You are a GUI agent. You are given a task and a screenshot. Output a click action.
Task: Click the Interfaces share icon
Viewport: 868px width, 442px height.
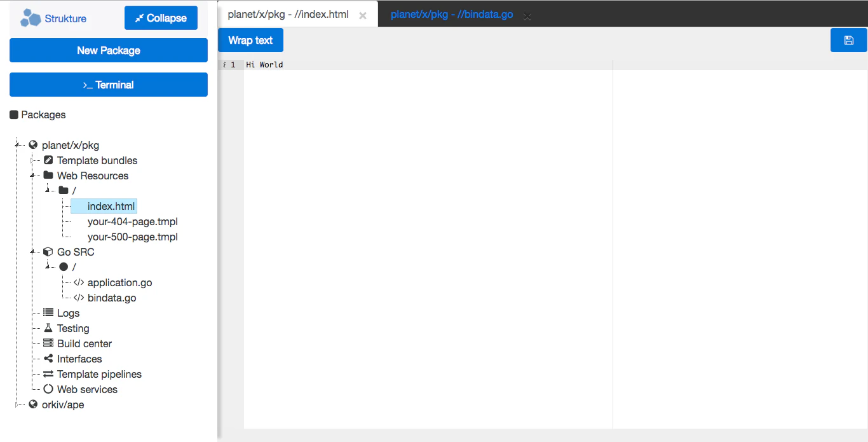click(x=48, y=359)
